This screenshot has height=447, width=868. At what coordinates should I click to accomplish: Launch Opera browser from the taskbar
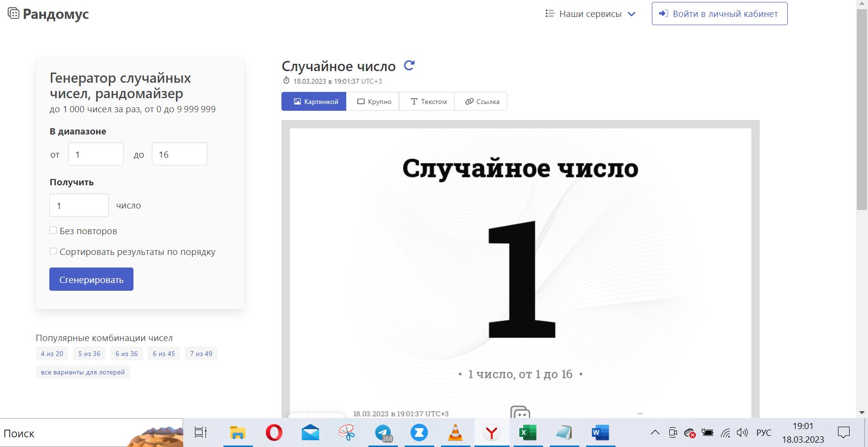click(274, 432)
